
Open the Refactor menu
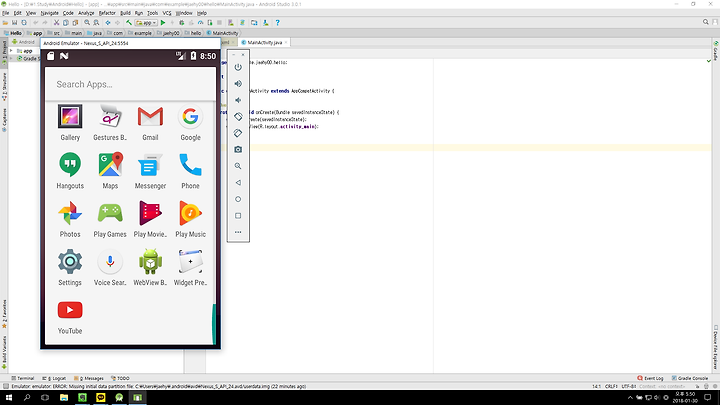107,13
